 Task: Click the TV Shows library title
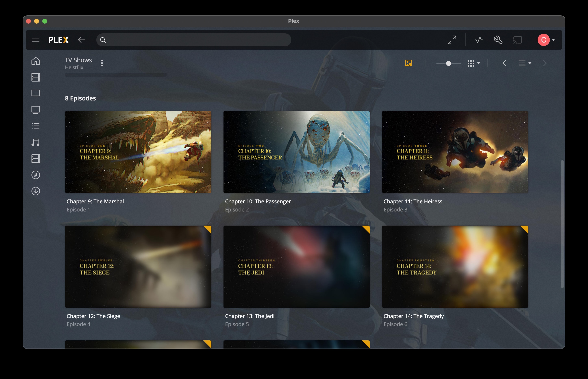pyautogui.click(x=78, y=60)
